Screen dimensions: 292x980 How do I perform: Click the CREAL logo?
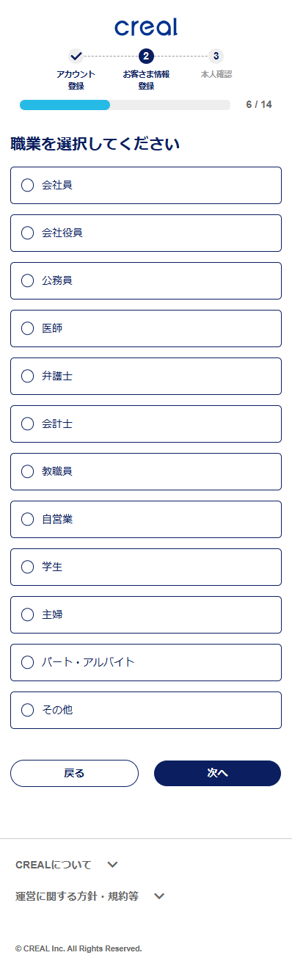click(x=146, y=27)
